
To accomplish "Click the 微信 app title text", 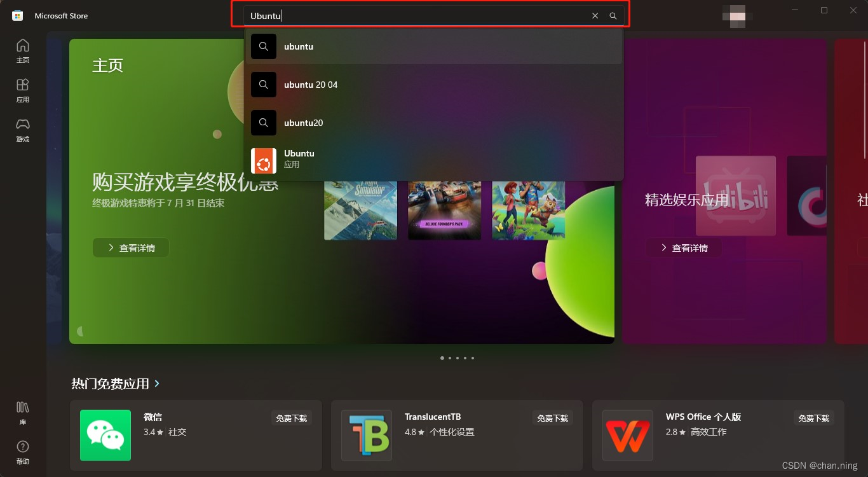I will pos(153,417).
